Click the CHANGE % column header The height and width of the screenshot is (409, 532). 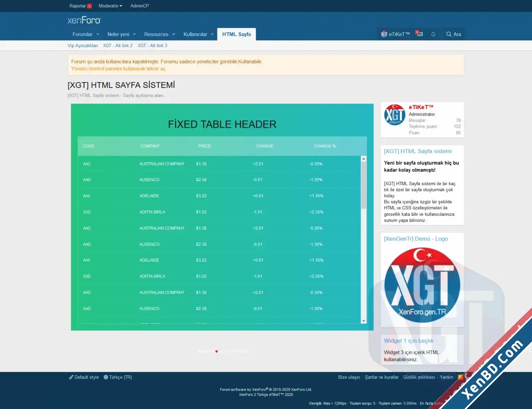(x=325, y=146)
